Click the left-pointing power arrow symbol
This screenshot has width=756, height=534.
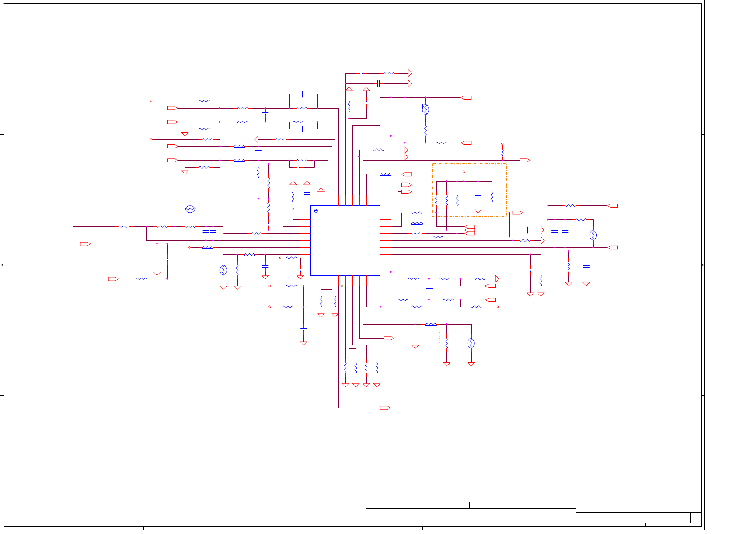[257, 139]
